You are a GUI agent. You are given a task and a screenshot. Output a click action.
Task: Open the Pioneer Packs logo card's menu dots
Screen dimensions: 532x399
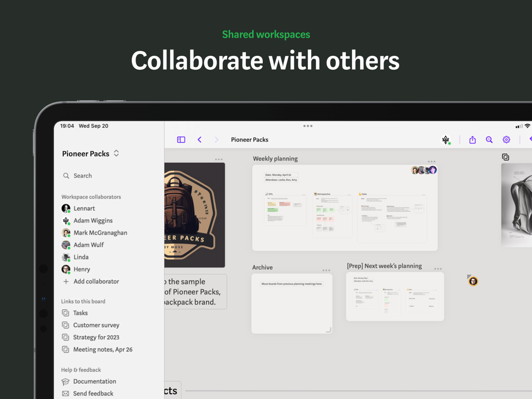pos(219,159)
